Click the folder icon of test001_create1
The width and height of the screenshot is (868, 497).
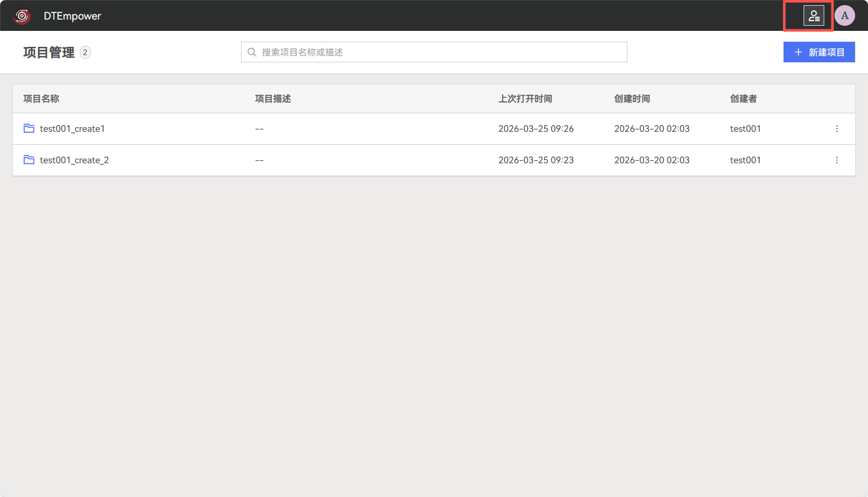tap(29, 128)
